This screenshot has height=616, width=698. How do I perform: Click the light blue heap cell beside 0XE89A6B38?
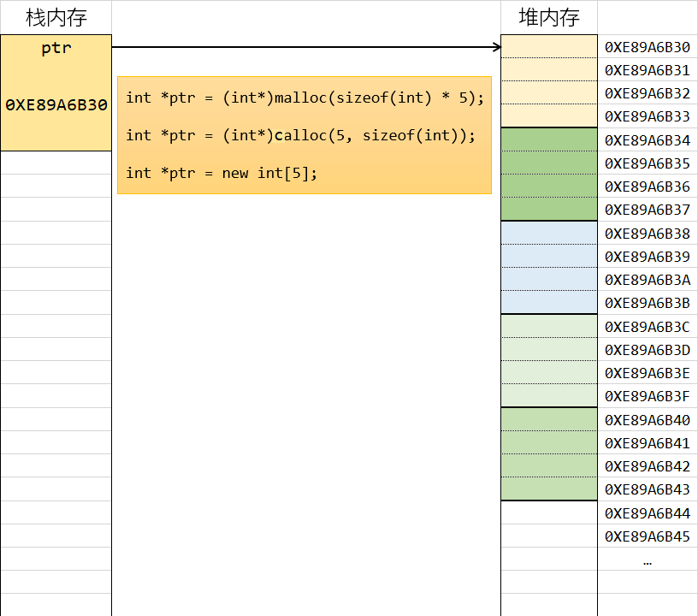coord(548,233)
